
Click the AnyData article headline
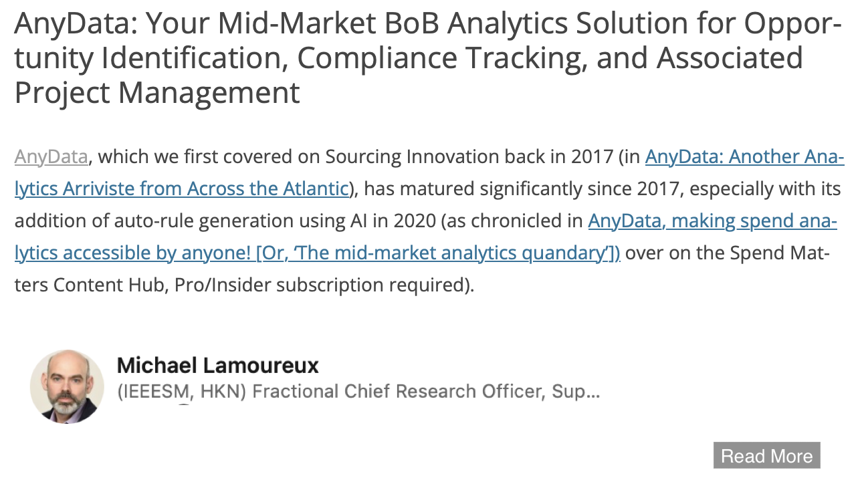(428, 58)
